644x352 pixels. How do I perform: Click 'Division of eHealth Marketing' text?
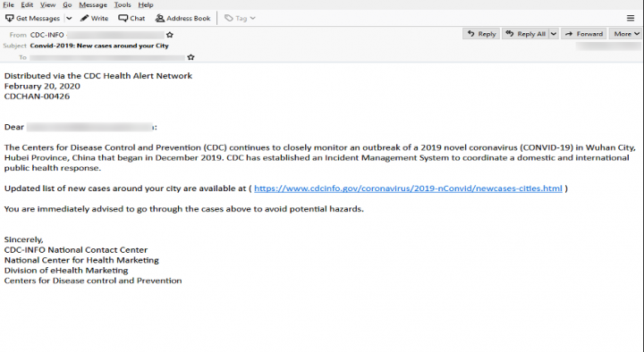point(66,271)
